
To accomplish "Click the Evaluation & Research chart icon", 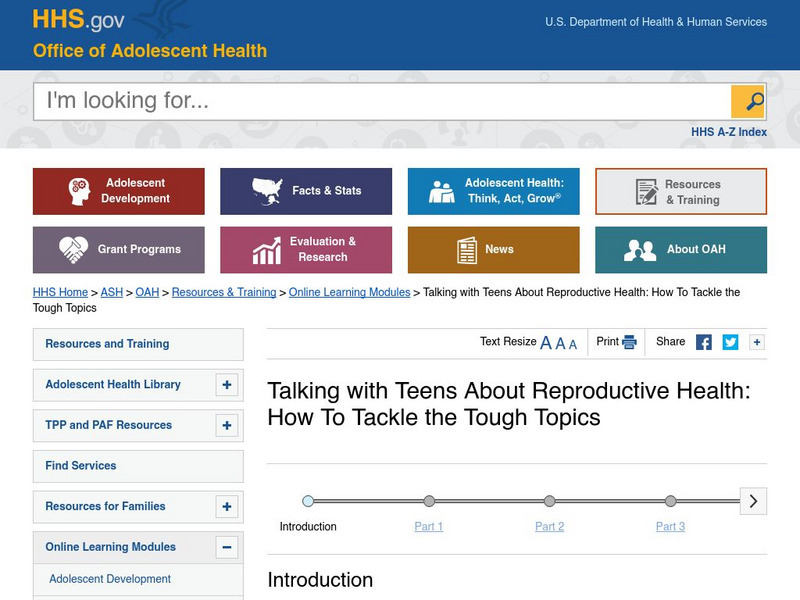I will click(269, 250).
